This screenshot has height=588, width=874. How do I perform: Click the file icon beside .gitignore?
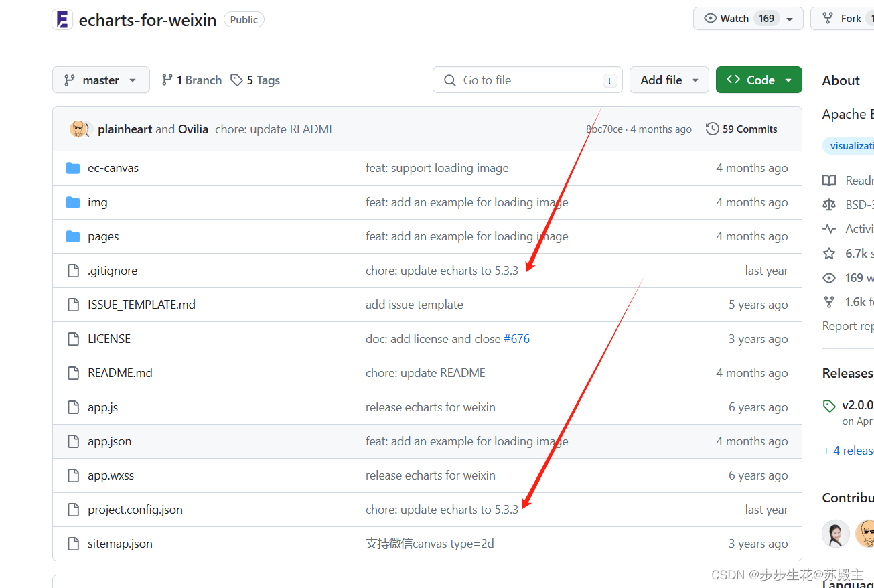pos(73,271)
